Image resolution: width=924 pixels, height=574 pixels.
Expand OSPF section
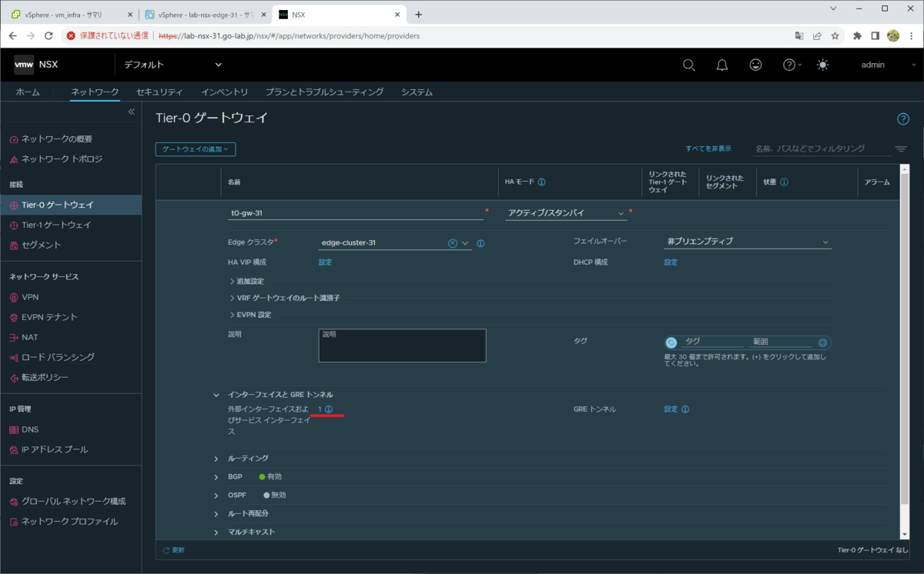(x=216, y=495)
